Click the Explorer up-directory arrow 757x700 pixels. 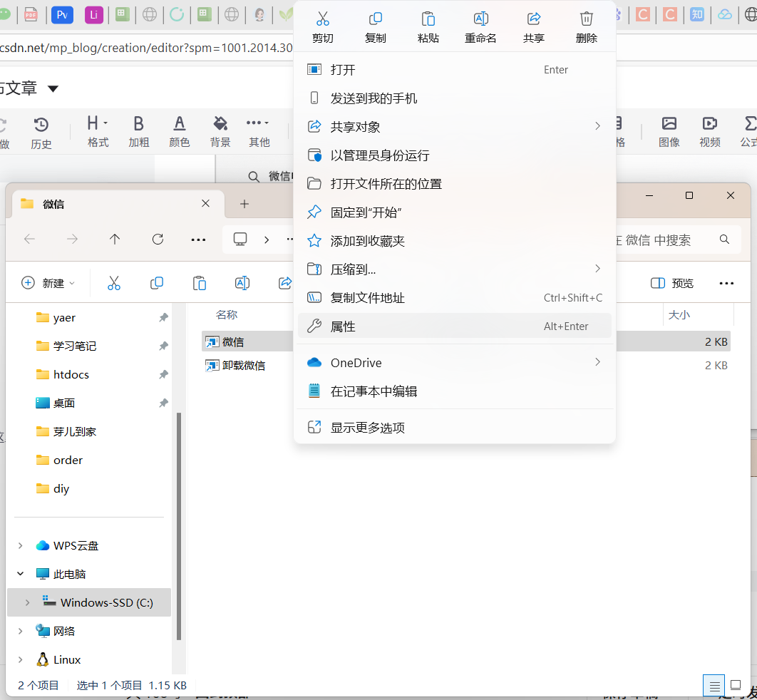click(115, 239)
